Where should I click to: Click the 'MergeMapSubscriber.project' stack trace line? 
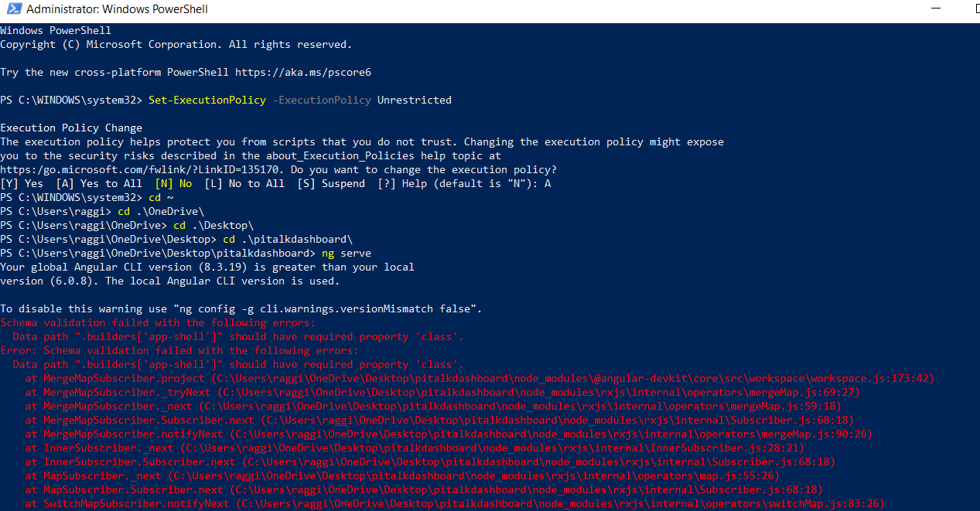coord(480,378)
